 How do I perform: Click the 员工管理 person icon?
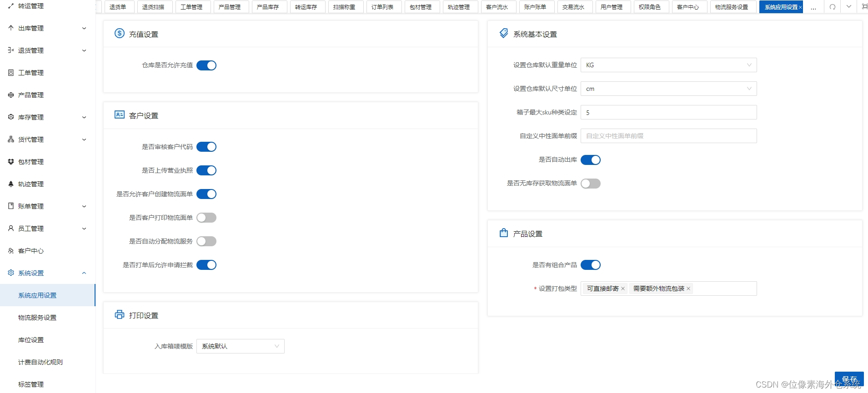click(11, 228)
